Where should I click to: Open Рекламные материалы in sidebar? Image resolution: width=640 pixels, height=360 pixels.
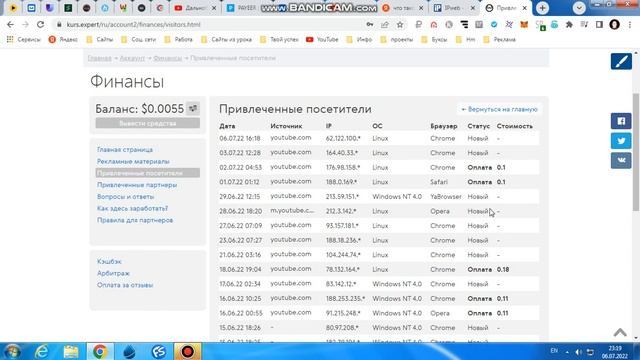coord(133,162)
